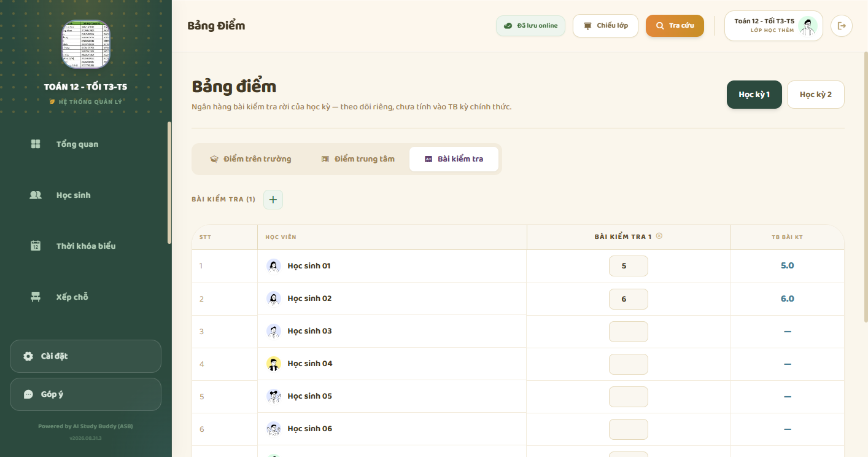
Task: Click the sidebar scrollbar
Action: click(x=169, y=183)
